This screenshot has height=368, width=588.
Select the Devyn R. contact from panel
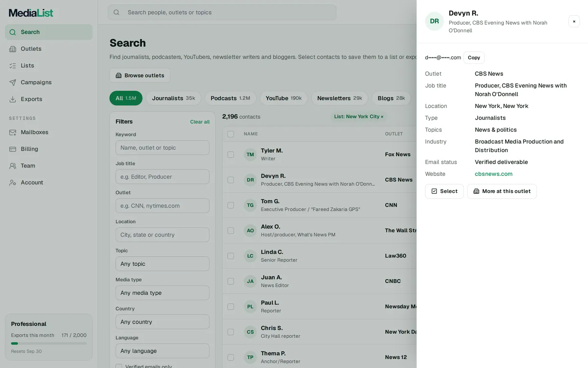(444, 191)
